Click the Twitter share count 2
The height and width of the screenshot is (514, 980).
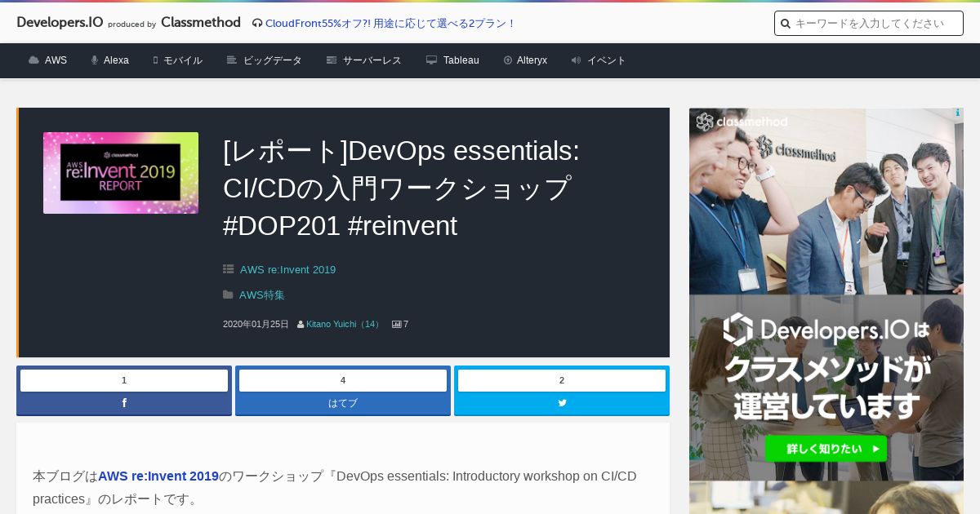562,380
